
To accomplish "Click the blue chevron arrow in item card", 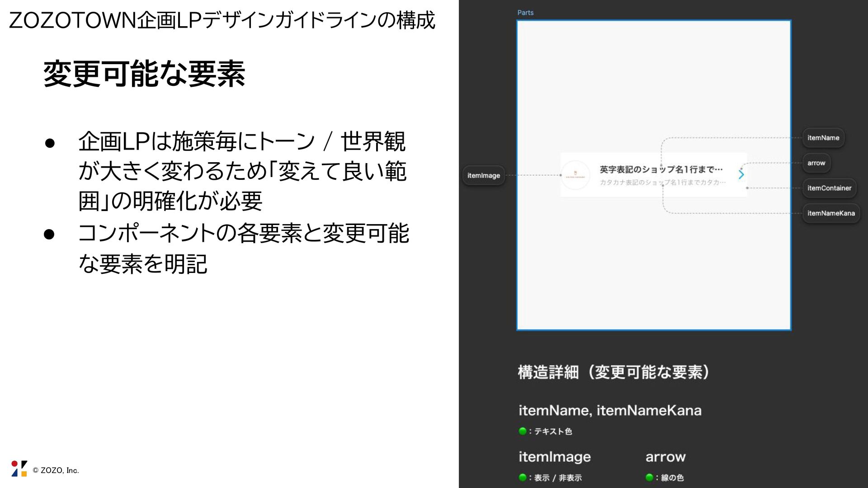I will pos(741,174).
